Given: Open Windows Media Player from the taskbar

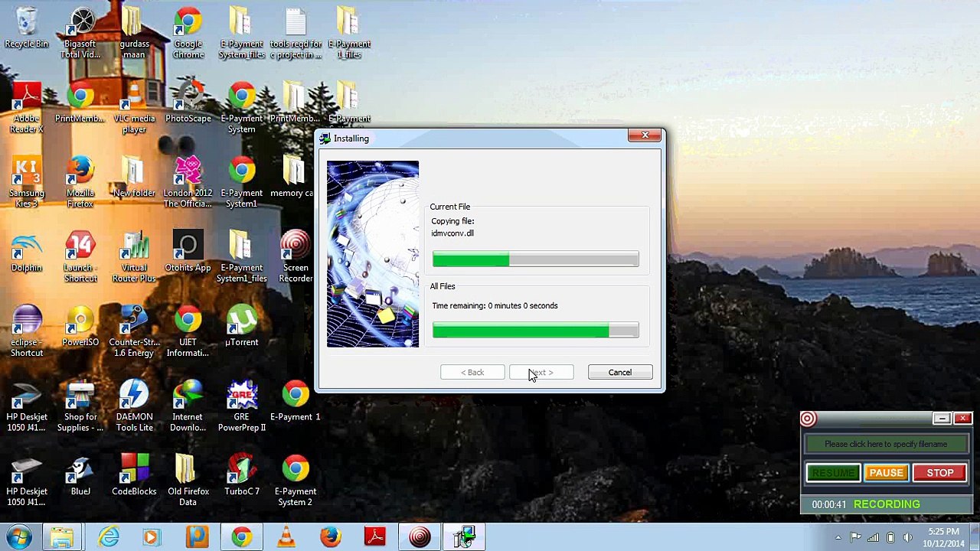Looking at the screenshot, I should 151,536.
